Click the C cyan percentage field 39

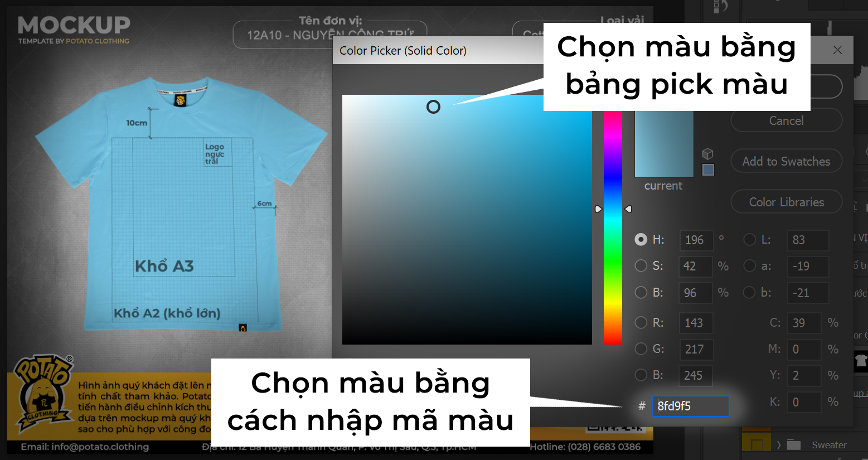tap(804, 323)
